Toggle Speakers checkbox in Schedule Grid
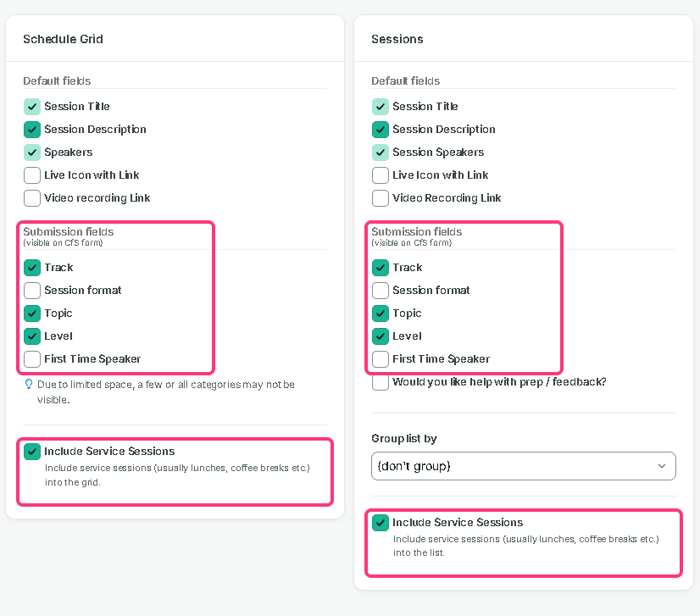Viewport: 700px width, 616px height. click(32, 153)
